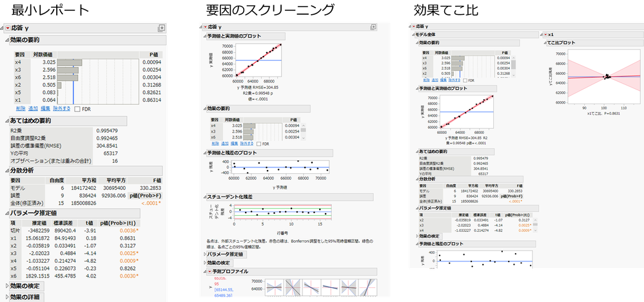Expand 効果の検定 in 要因のスクリーニング
The height and width of the screenshot is (302, 644).
pos(204,263)
